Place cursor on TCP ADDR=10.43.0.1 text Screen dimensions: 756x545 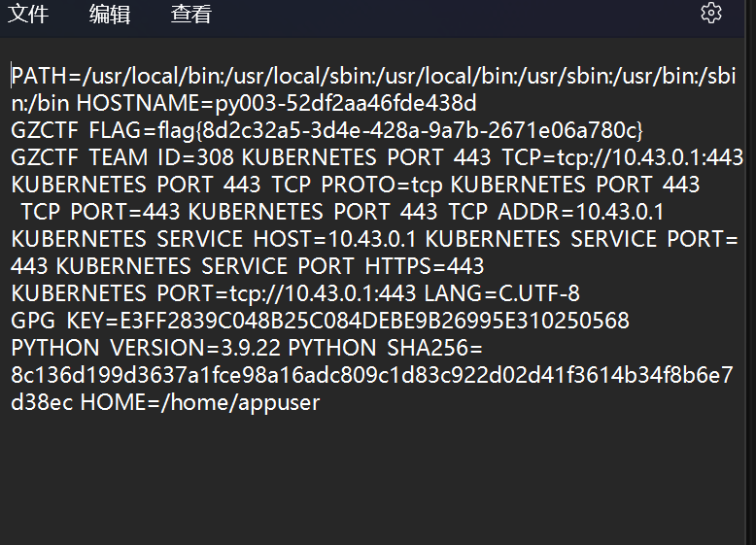556,212
